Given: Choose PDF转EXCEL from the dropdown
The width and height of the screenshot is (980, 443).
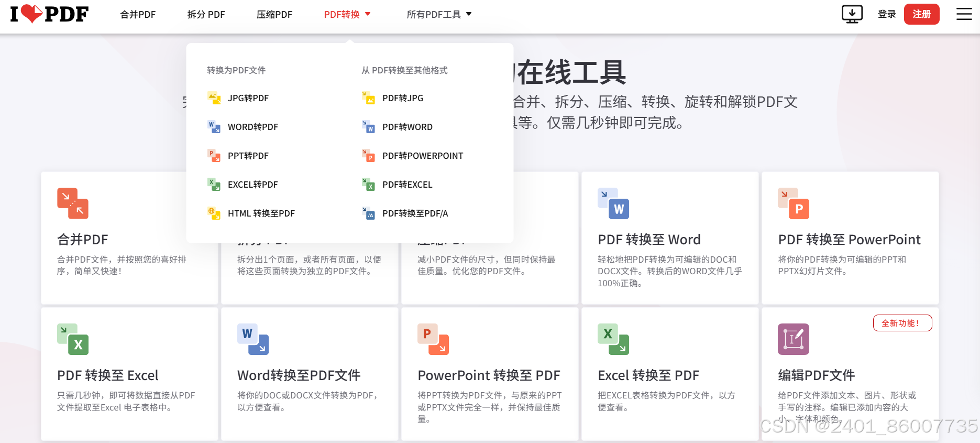Looking at the screenshot, I should pos(408,185).
